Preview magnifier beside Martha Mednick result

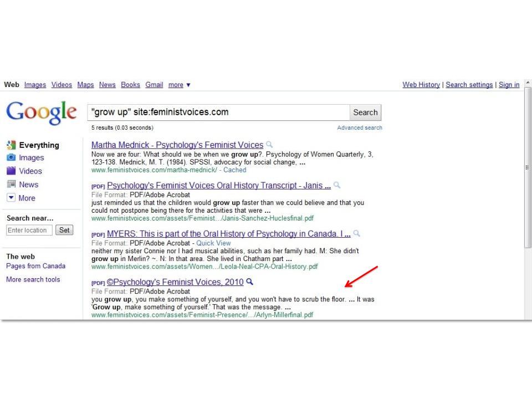click(x=269, y=145)
